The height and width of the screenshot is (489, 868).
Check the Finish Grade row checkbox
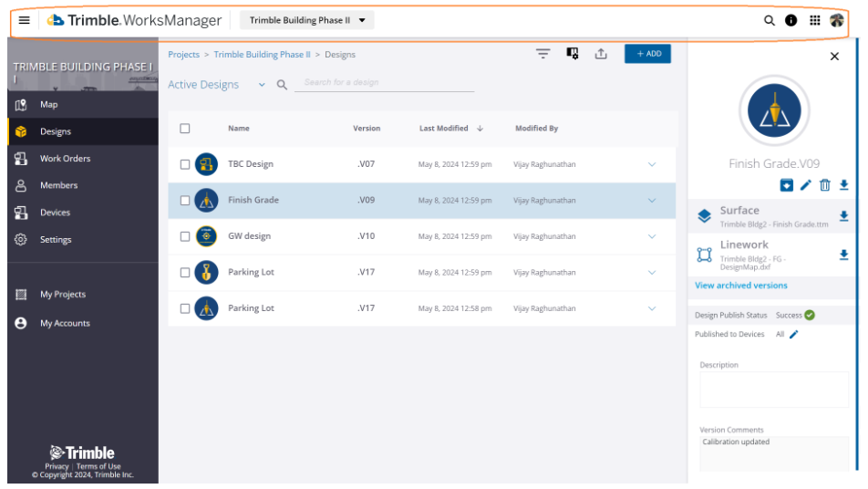(185, 201)
